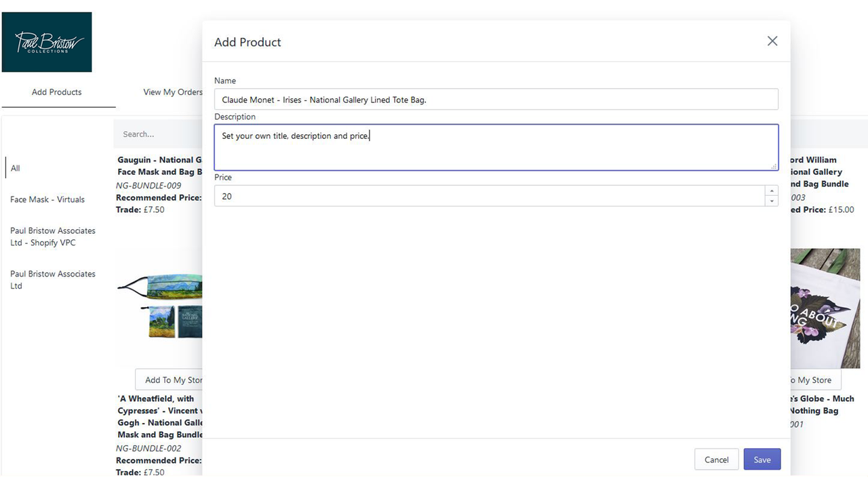The image size is (868, 488).
Task: Click the Name field label
Action: click(225, 81)
